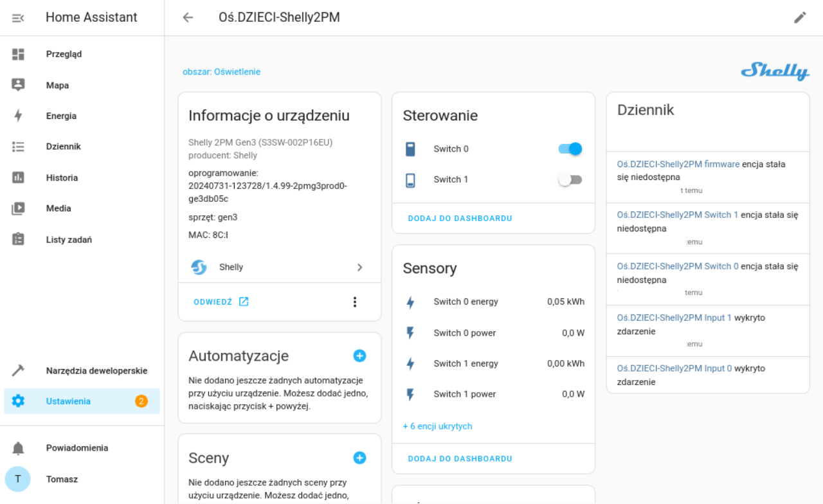Viewport: 823px width, 504px height.
Task: Open Tomasz user profile
Action: point(62,480)
